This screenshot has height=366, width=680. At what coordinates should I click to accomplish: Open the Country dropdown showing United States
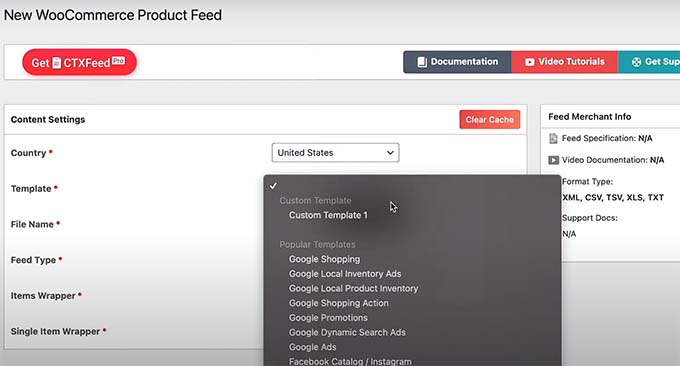point(335,153)
